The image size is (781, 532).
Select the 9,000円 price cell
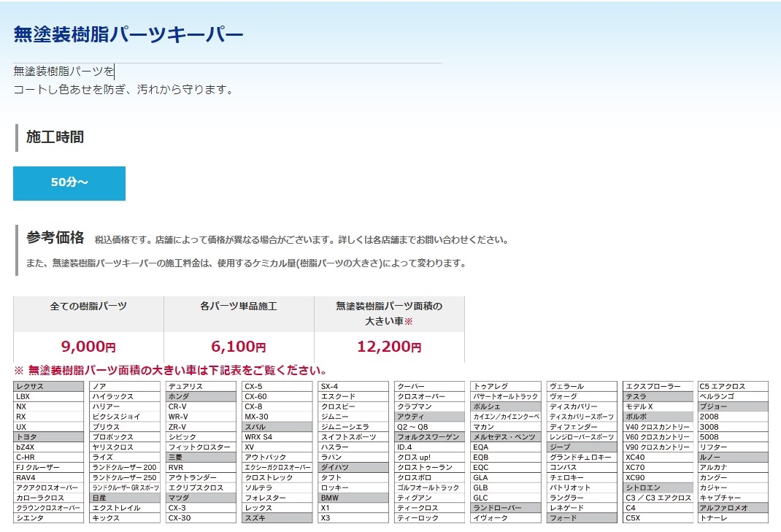click(88, 347)
